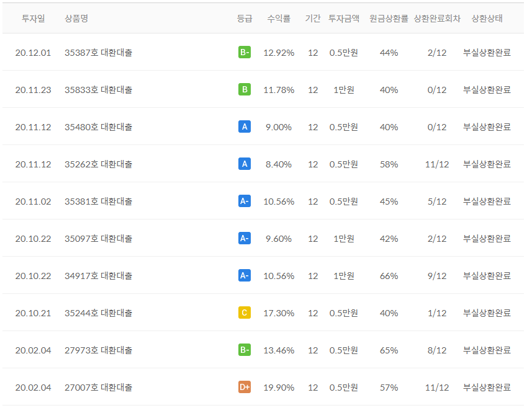
Task: Click the 상품명 column header
Action: tap(76, 19)
